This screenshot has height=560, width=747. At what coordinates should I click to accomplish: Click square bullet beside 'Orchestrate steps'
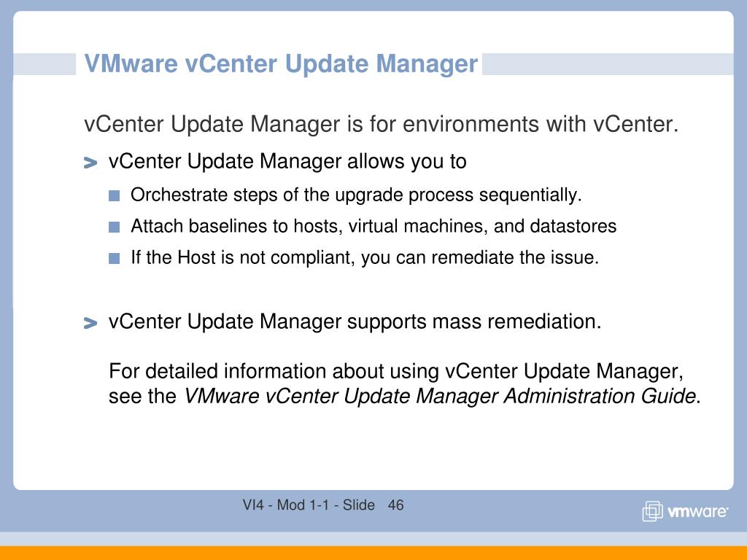pyautogui.click(x=115, y=195)
